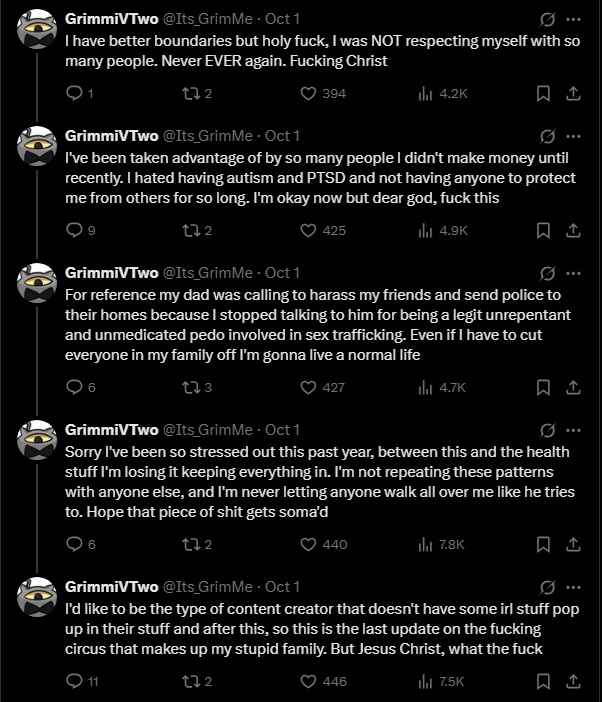Click the Grok icon on the first tweet
The width and height of the screenshot is (602, 702).
click(547, 19)
